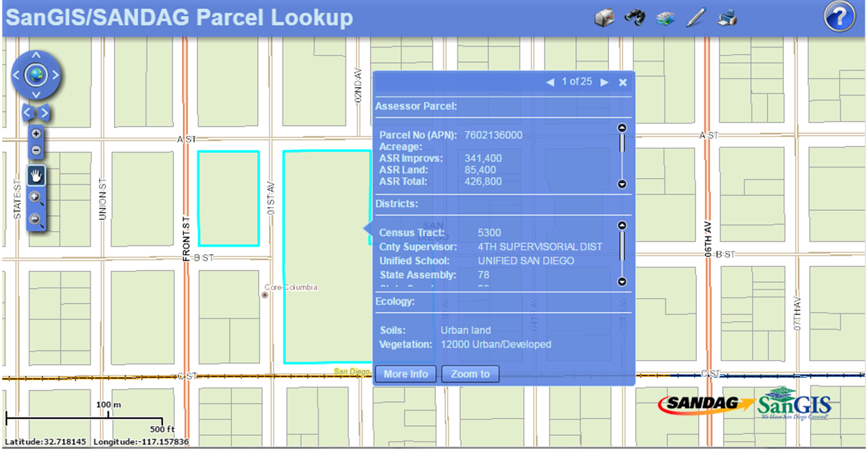The height and width of the screenshot is (451, 868).
Task: Click the FRONT ST street label
Action: coord(187,239)
